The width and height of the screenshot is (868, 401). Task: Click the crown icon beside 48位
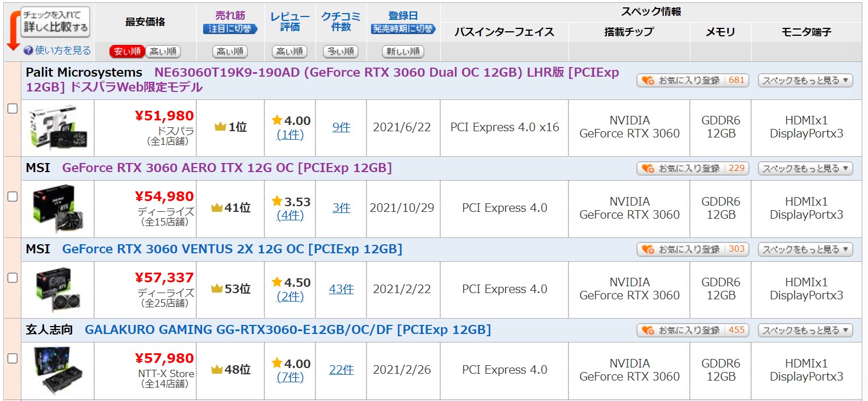(217, 370)
